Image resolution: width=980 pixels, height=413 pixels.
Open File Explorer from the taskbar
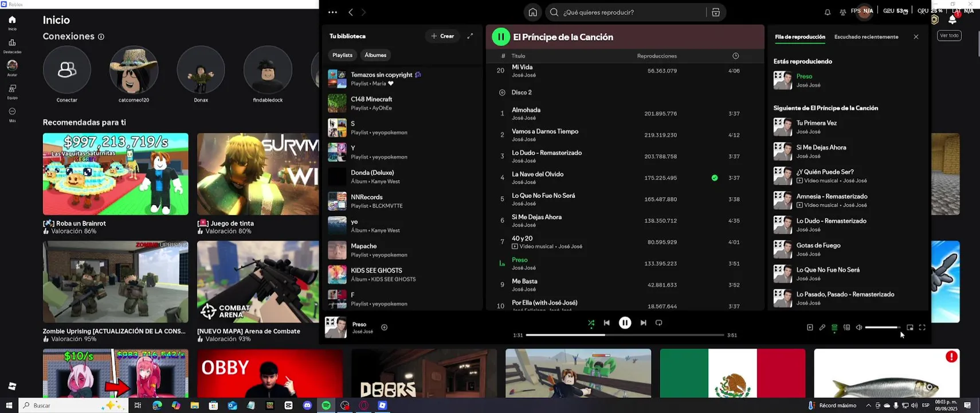tap(195, 405)
